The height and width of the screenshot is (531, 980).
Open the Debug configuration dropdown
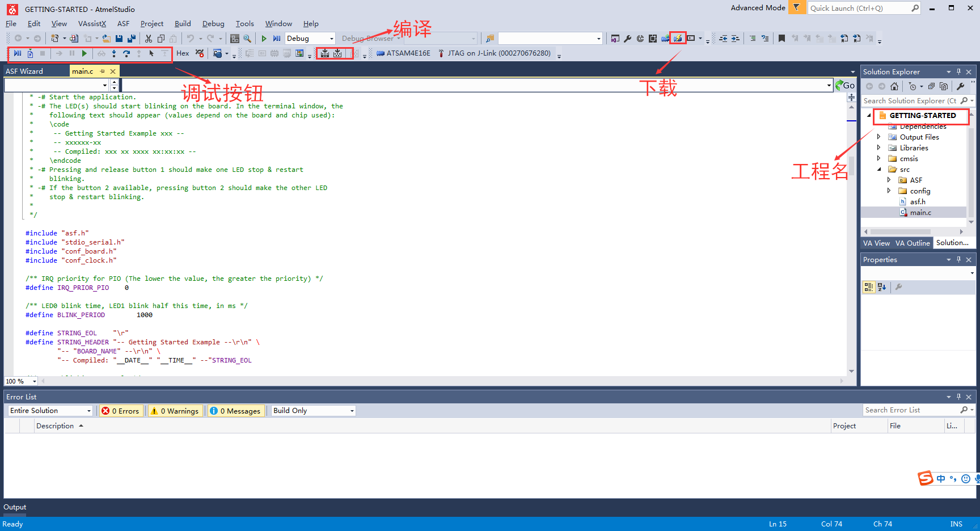[310, 39]
